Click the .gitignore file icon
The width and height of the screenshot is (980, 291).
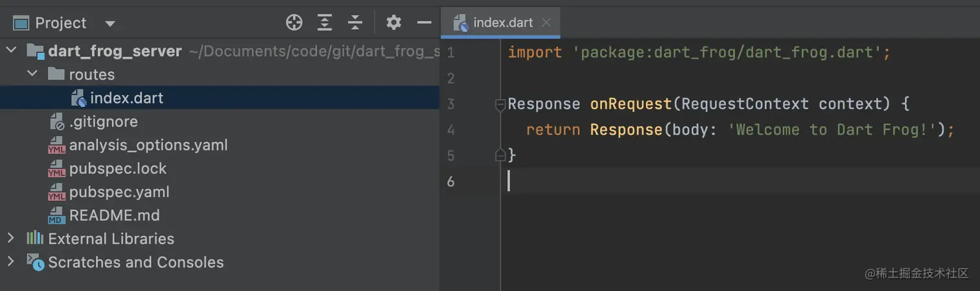tap(57, 121)
